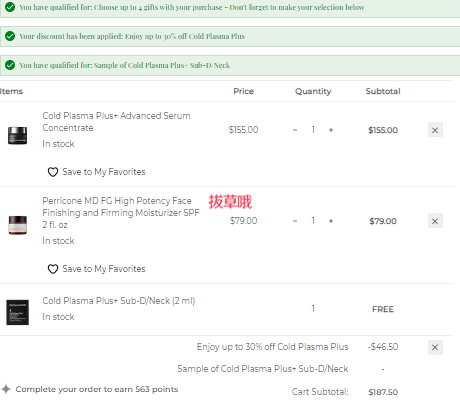Save Firming Moisturizer to My Favorites link
460x403 pixels.
[x=104, y=269]
